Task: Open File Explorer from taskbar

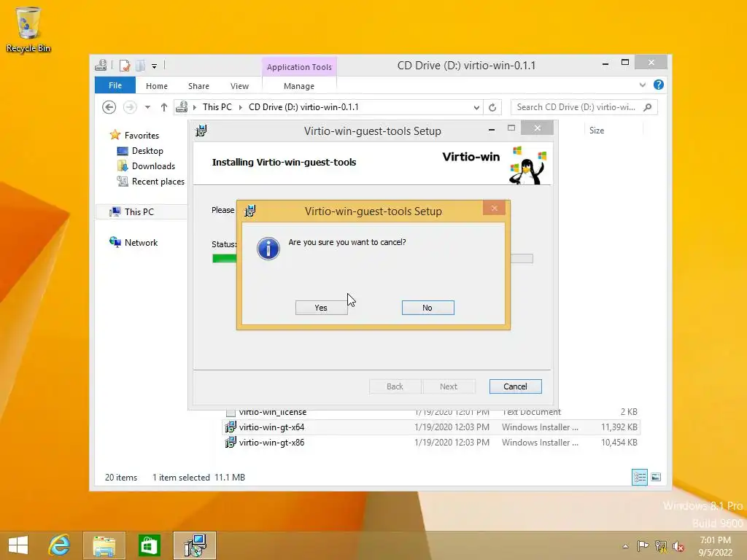Action: [x=104, y=545]
